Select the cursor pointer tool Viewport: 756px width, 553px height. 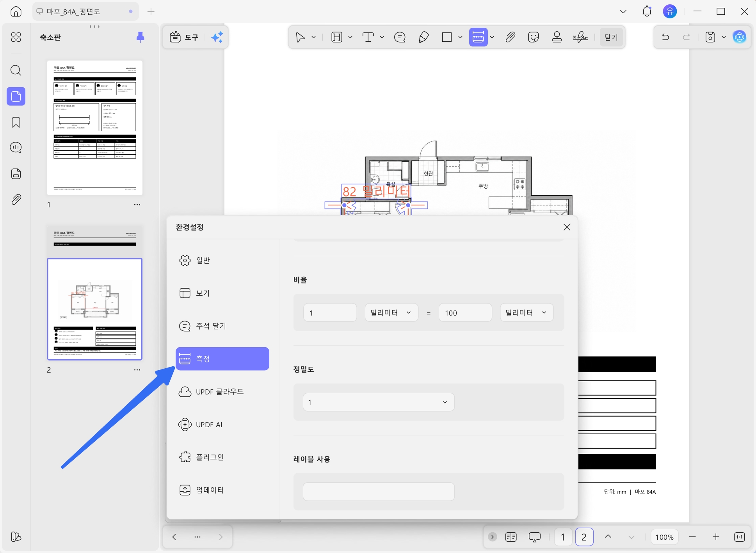tap(300, 37)
